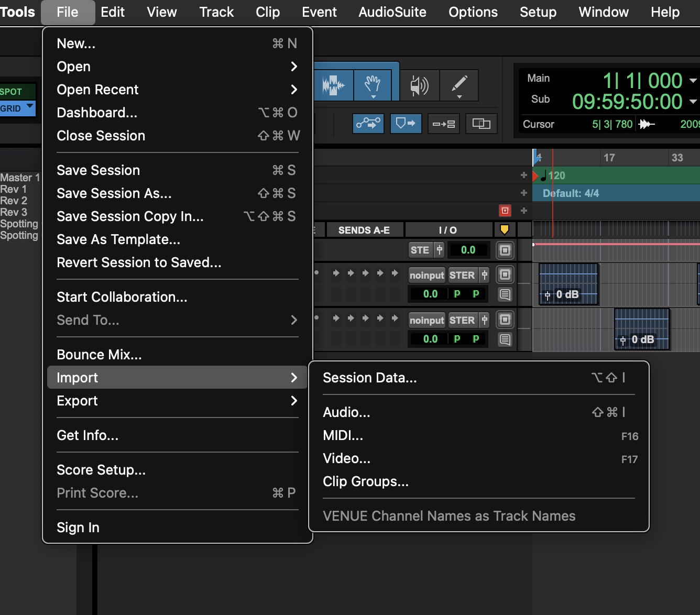Toggle Tab to Transients button
Image resolution: width=700 pixels, height=615 pixels.
tap(368, 124)
